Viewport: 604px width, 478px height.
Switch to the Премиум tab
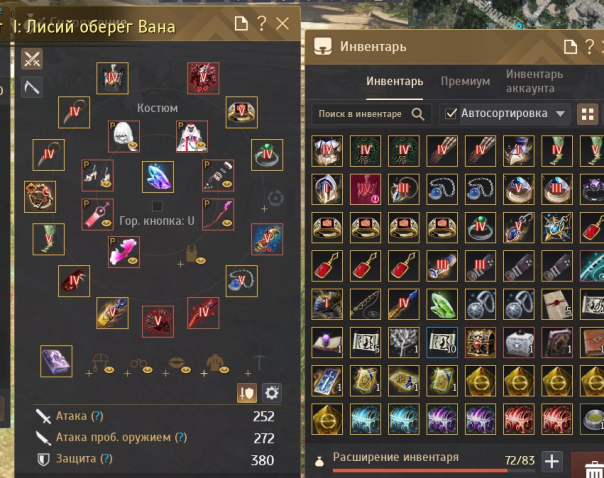click(465, 81)
